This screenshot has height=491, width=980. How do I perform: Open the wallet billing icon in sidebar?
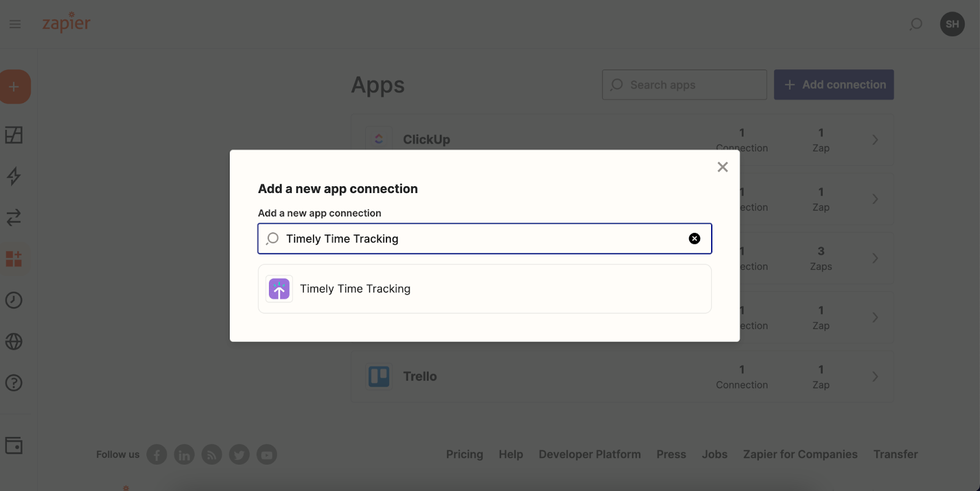click(x=14, y=445)
